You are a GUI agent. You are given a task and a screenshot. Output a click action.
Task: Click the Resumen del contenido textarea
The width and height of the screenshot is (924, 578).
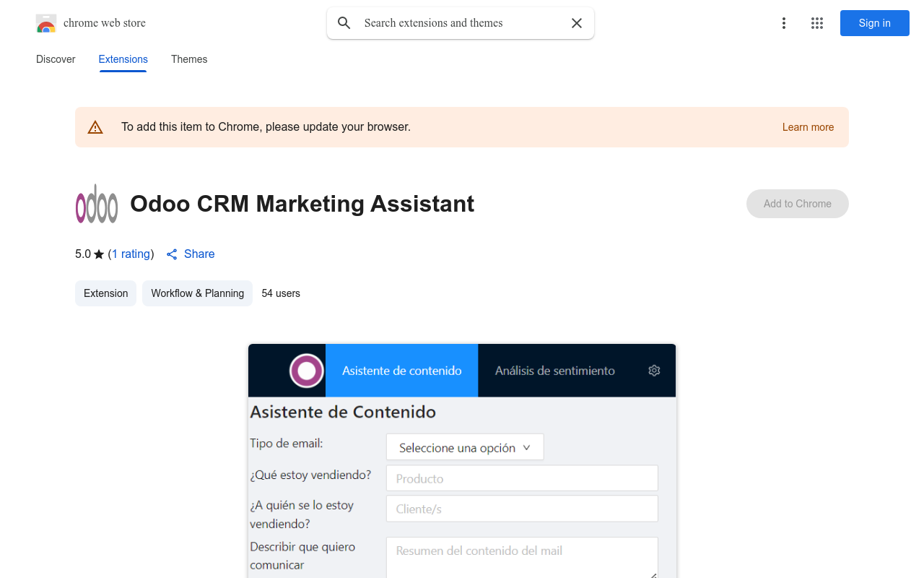coord(522,557)
